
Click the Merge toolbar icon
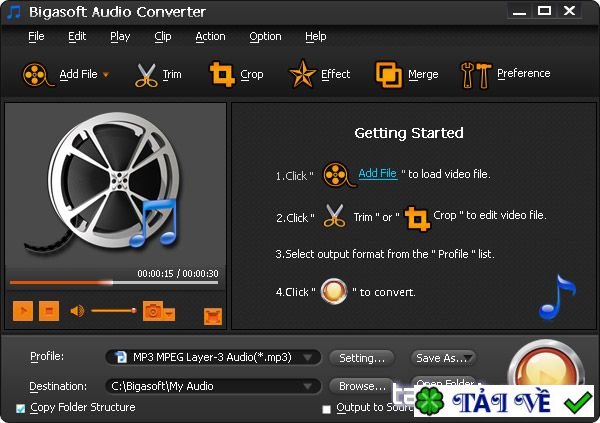point(389,74)
